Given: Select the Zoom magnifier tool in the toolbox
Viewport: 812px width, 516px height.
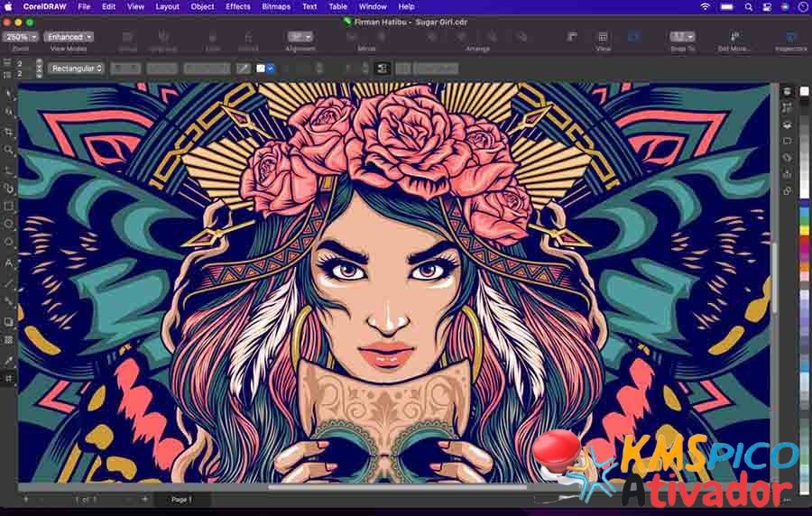Looking at the screenshot, I should (9, 150).
